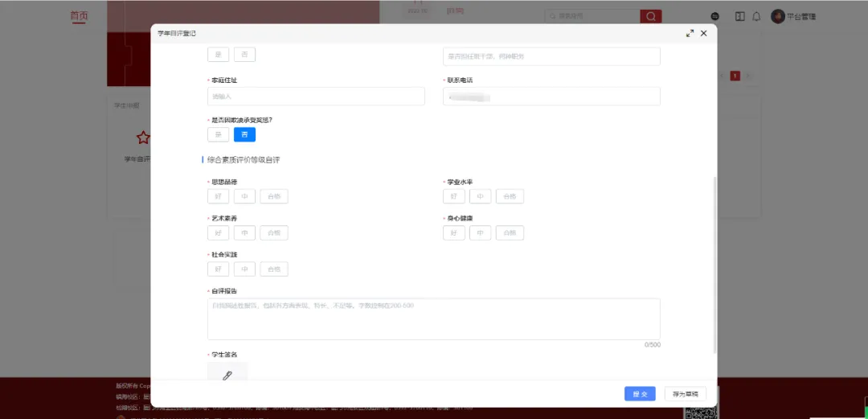
Task: Choose 合格 under 社会实践
Action: [x=274, y=269]
